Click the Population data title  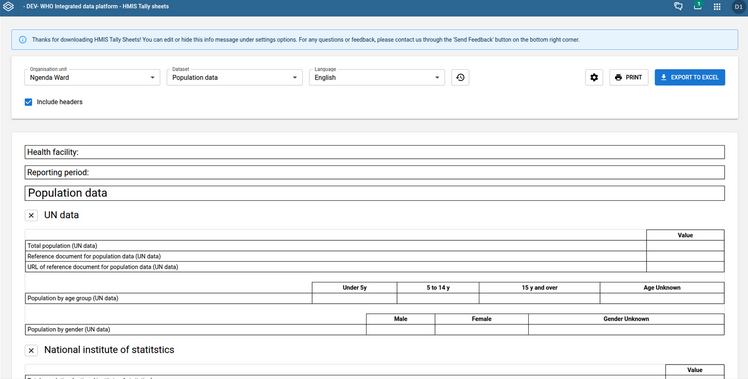pyautogui.click(x=67, y=193)
